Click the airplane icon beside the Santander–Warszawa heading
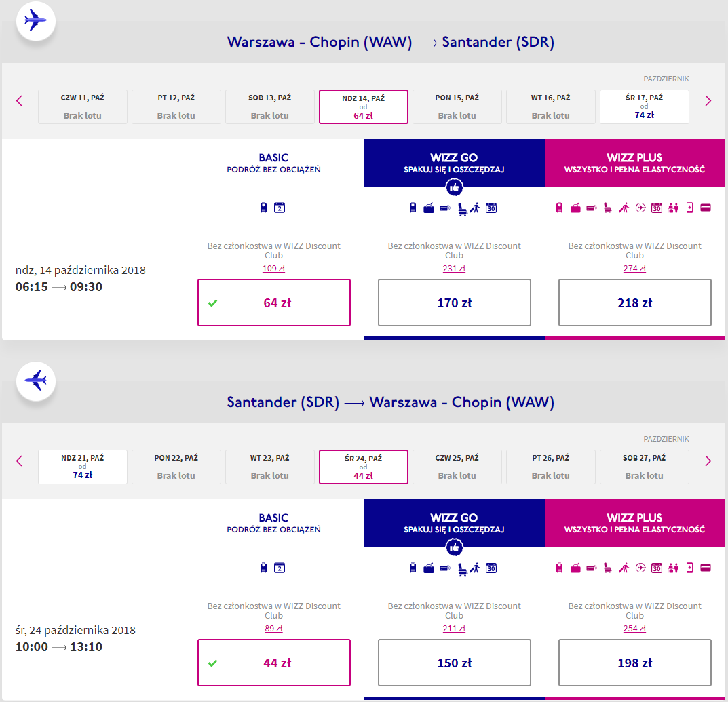The width and height of the screenshot is (728, 702). click(35, 381)
